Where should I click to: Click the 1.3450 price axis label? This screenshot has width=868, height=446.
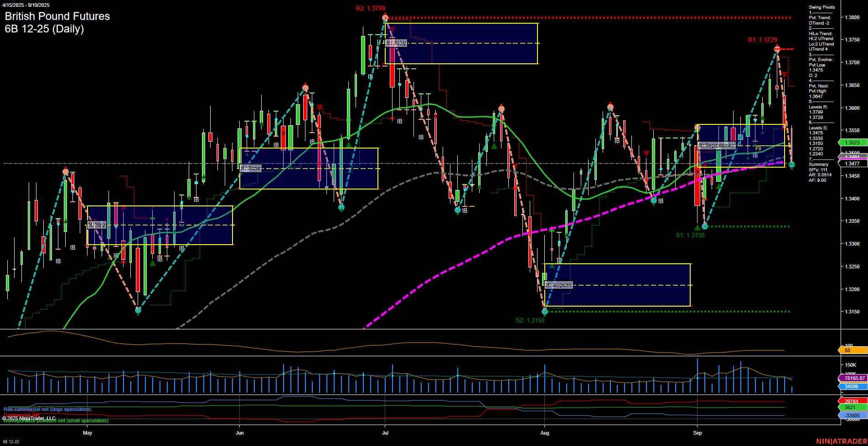[x=852, y=176]
